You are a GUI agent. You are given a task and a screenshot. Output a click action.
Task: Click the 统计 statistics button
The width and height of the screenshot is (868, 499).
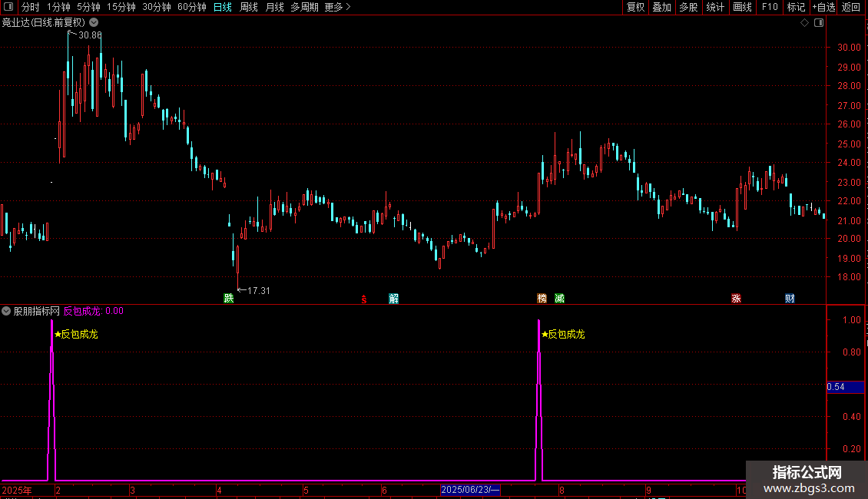715,7
